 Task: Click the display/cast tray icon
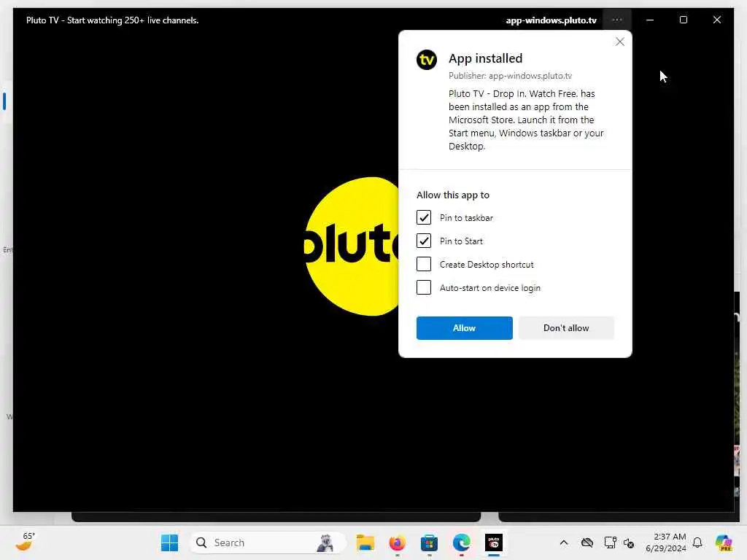(610, 542)
